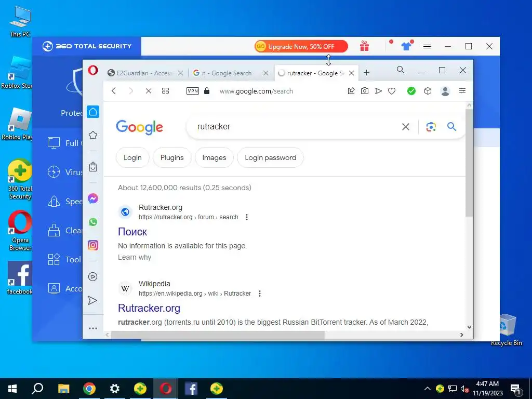
Task: Open Chrome from the taskbar
Action: (x=89, y=389)
